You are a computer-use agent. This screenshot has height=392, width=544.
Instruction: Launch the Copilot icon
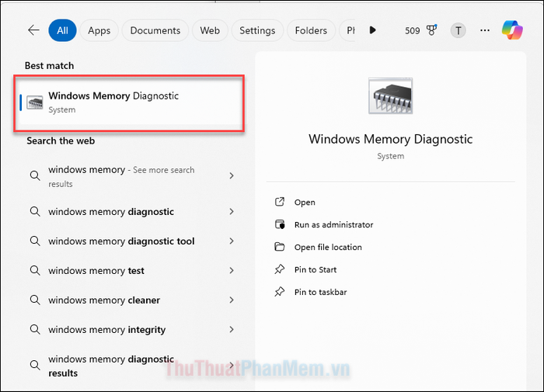[512, 29]
